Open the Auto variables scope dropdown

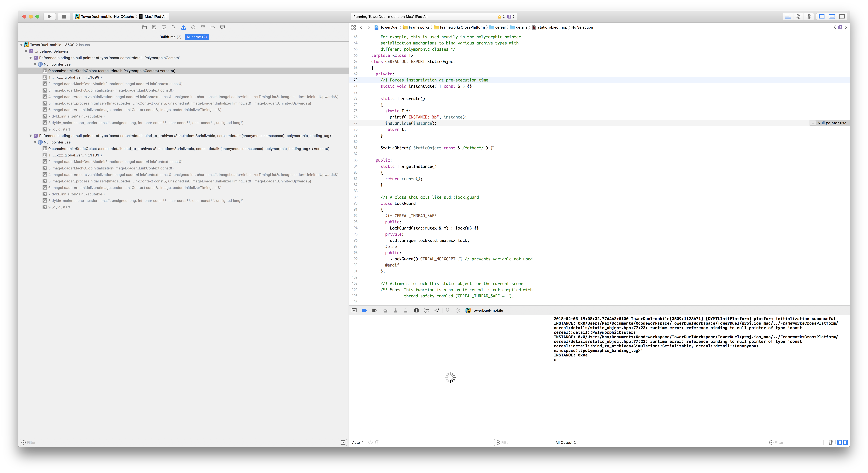357,442
